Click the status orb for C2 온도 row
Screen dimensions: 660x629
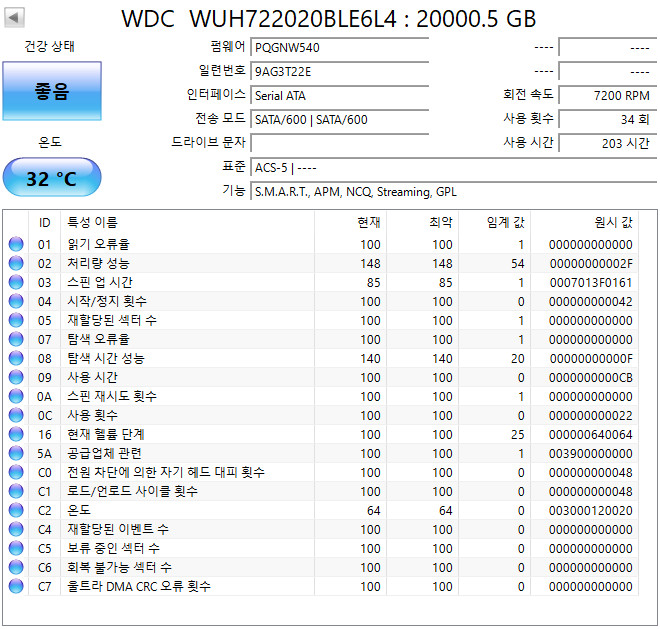point(16,510)
